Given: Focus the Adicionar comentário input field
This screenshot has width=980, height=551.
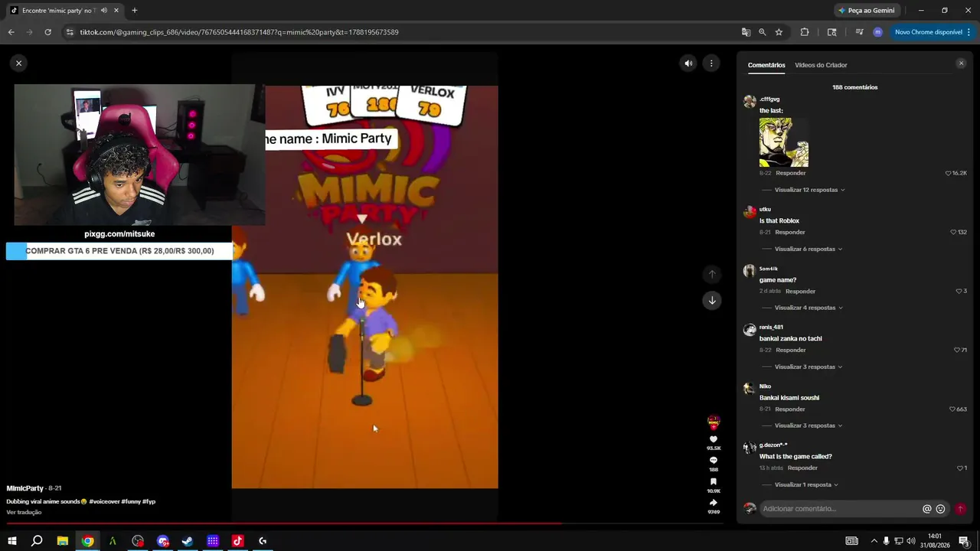Looking at the screenshot, I should [x=840, y=509].
